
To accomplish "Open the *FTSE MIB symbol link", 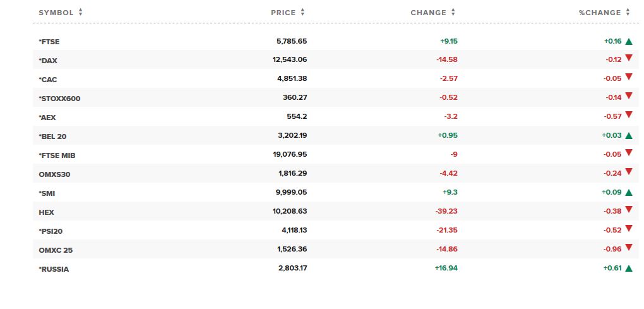I will [x=57, y=155].
